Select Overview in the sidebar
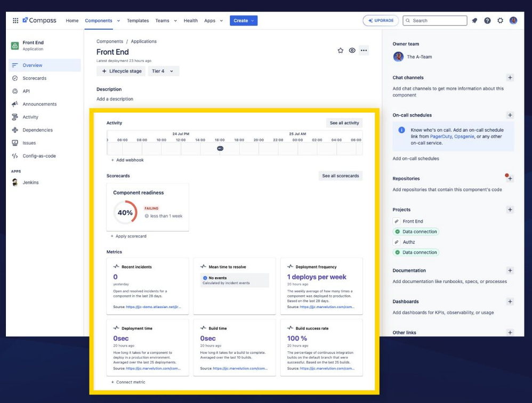The height and width of the screenshot is (403, 532). [x=45, y=65]
